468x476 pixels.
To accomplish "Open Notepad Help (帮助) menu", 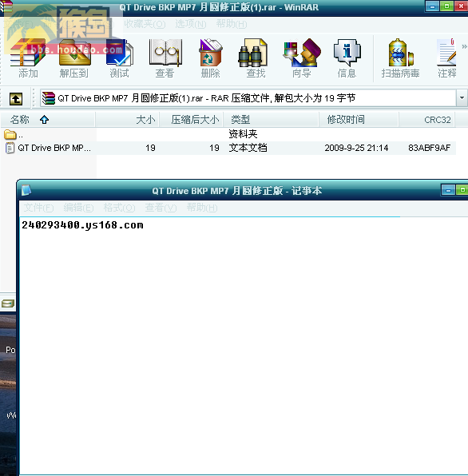I will click(x=202, y=208).
